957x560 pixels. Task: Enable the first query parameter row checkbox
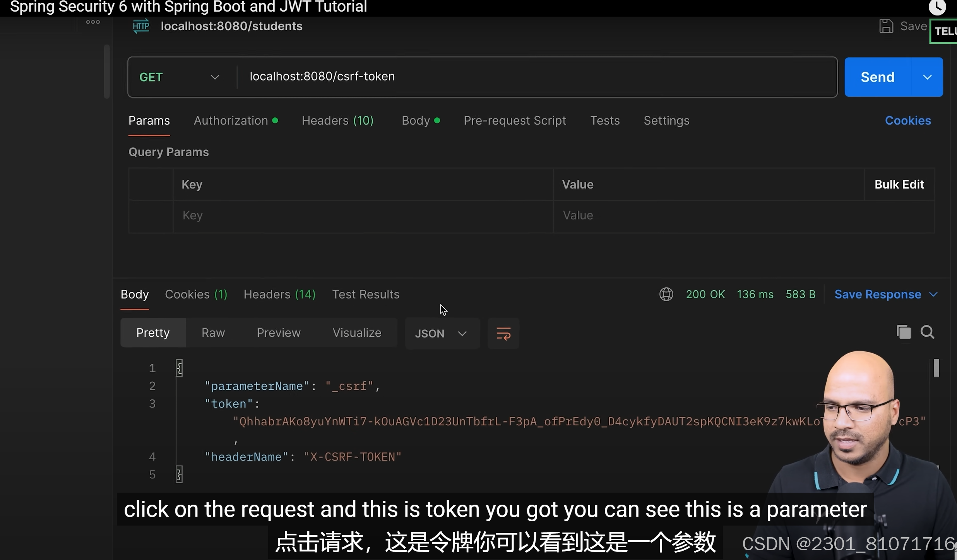click(151, 215)
